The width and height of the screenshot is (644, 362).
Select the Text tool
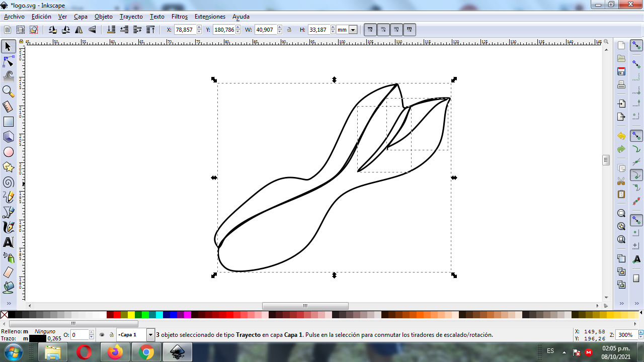(x=8, y=242)
